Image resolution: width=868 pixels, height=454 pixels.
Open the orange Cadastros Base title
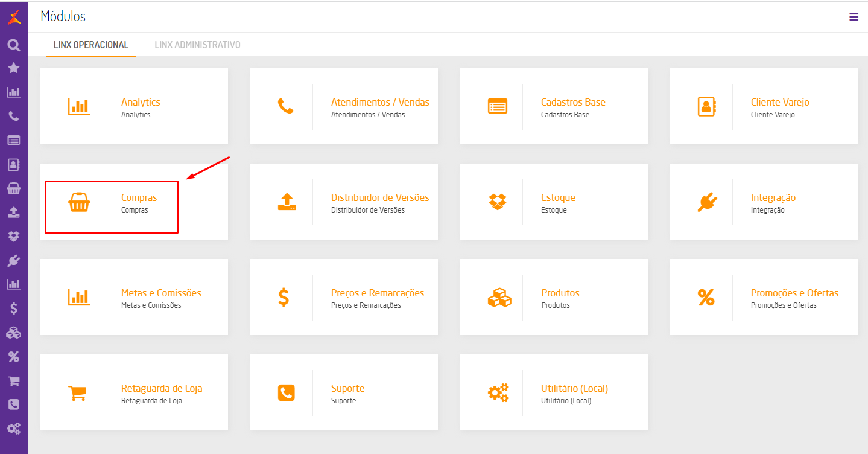click(x=573, y=102)
